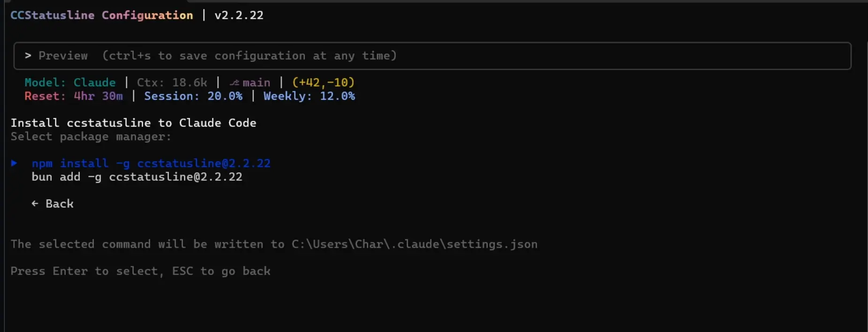Click the Session: 20.0% status item
Screen dimensions: 868x332
[x=193, y=96]
